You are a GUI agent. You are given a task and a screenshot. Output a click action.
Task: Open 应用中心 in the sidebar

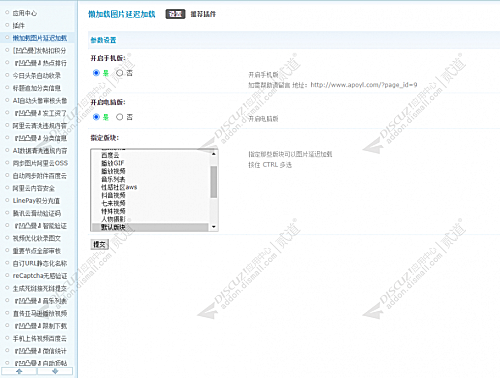coord(25,13)
